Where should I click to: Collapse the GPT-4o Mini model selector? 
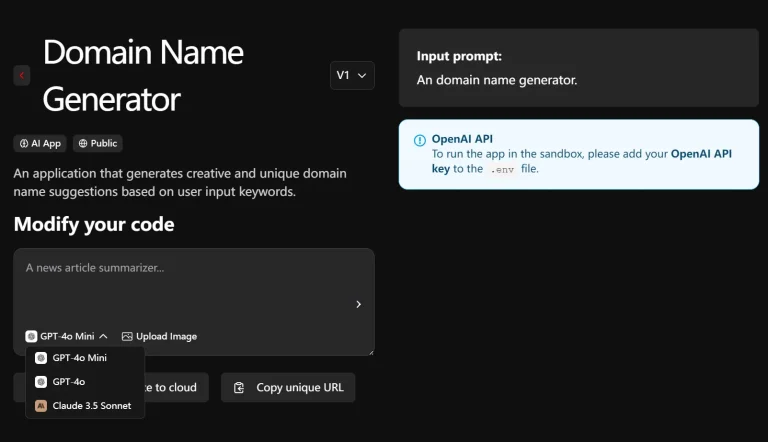pyautogui.click(x=67, y=336)
